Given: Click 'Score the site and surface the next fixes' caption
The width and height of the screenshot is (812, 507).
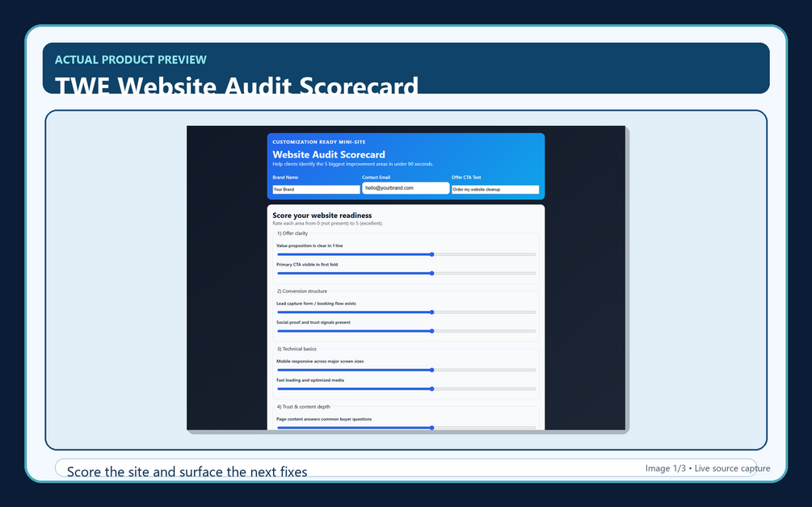Looking at the screenshot, I should click(187, 471).
